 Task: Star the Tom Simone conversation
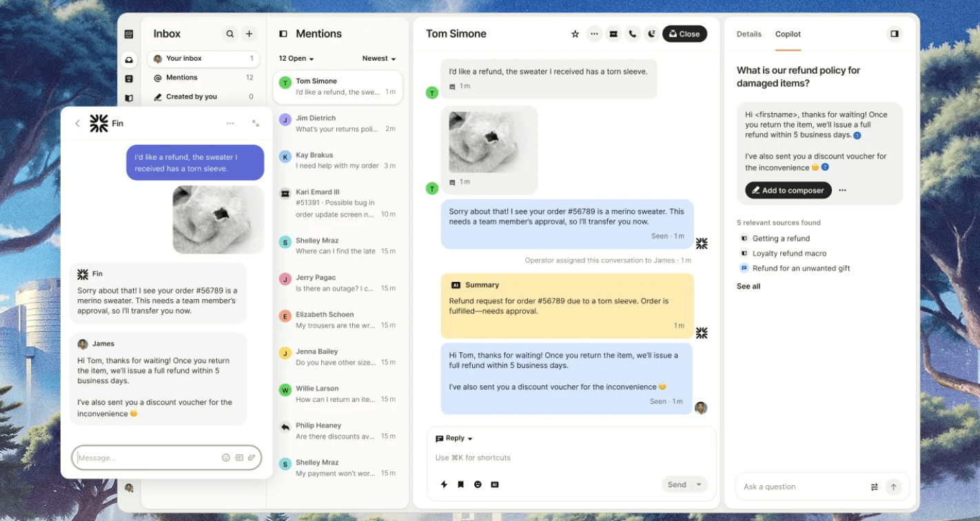575,33
